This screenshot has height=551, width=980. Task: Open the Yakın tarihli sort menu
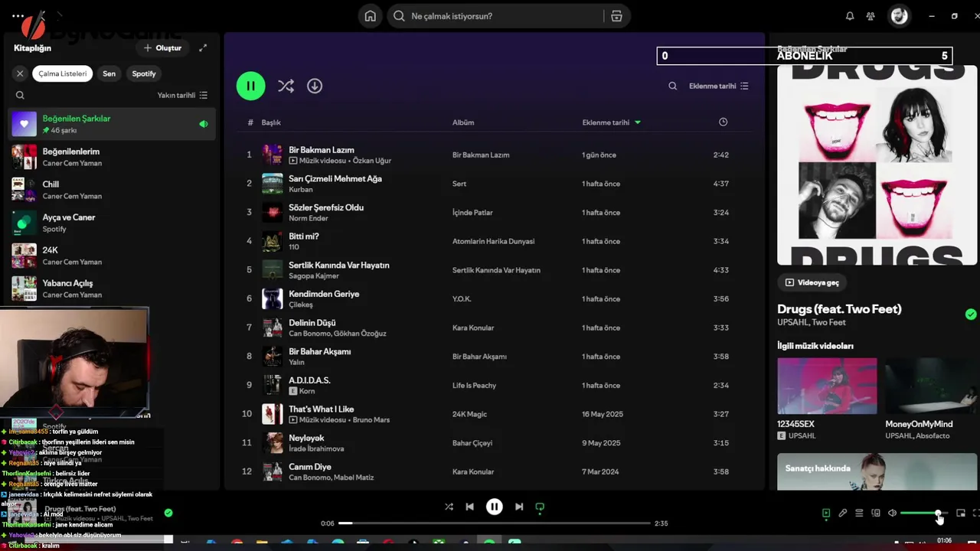coord(182,96)
